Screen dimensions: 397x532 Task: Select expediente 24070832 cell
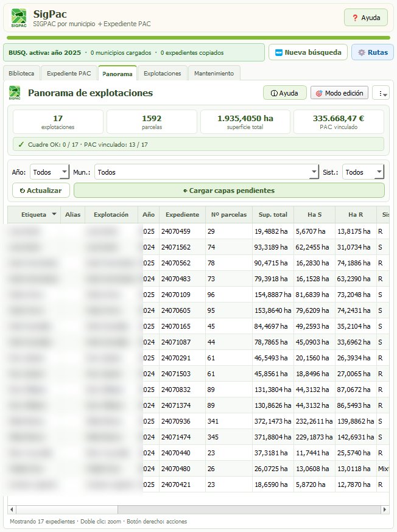(x=182, y=390)
